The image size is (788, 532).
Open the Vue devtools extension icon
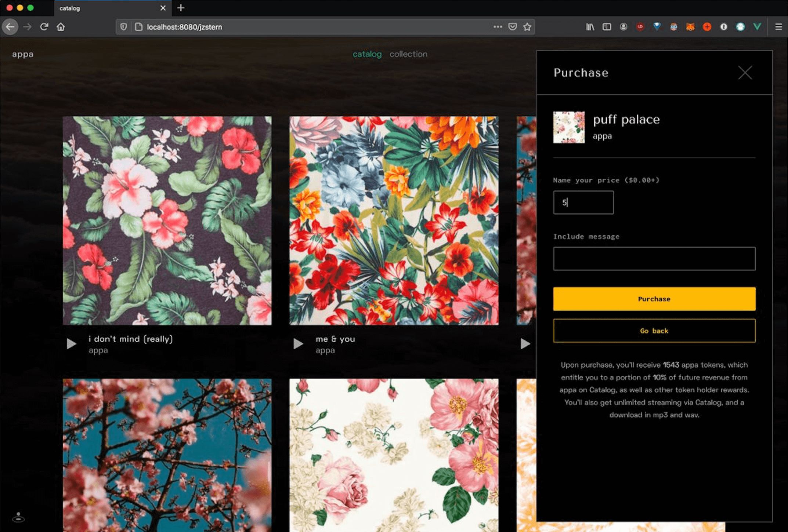point(757,27)
